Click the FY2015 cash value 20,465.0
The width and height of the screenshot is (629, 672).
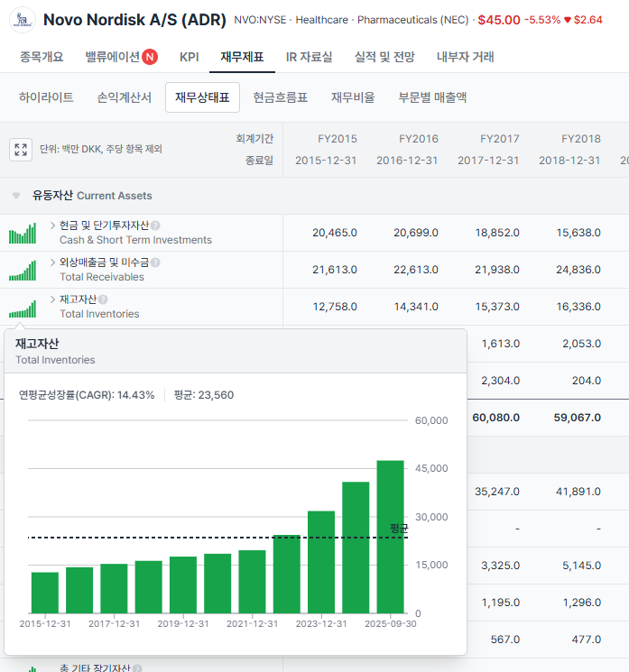(335, 233)
